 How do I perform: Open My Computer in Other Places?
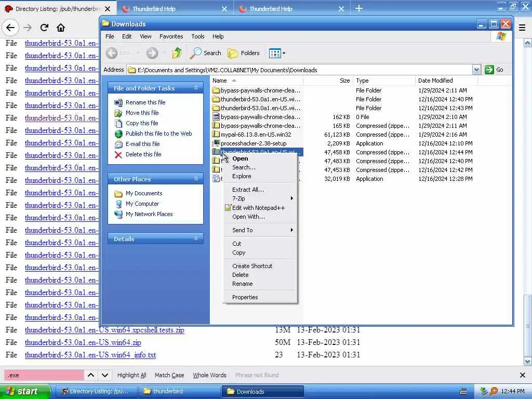(142, 204)
